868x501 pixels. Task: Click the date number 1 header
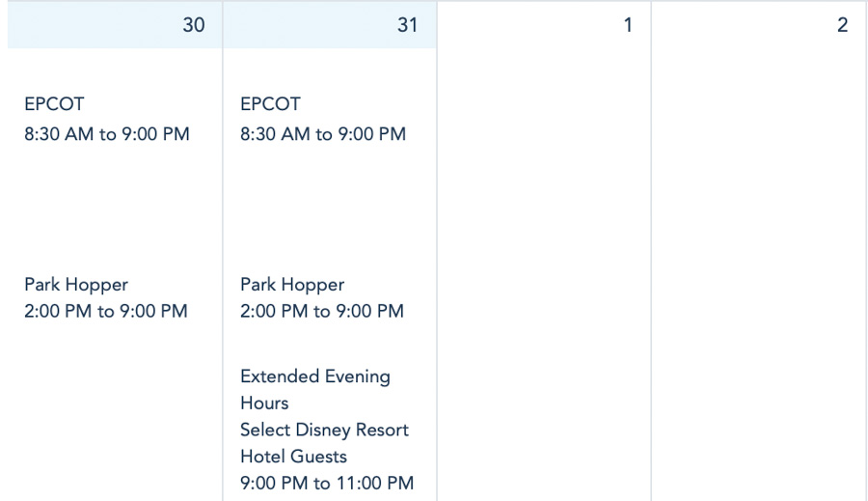pos(628,25)
